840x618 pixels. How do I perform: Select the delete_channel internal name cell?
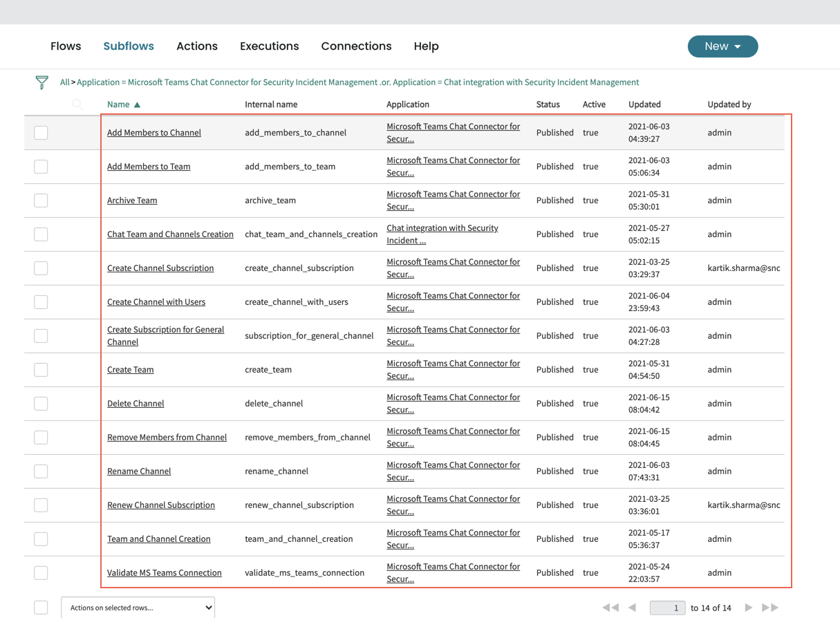pos(274,404)
